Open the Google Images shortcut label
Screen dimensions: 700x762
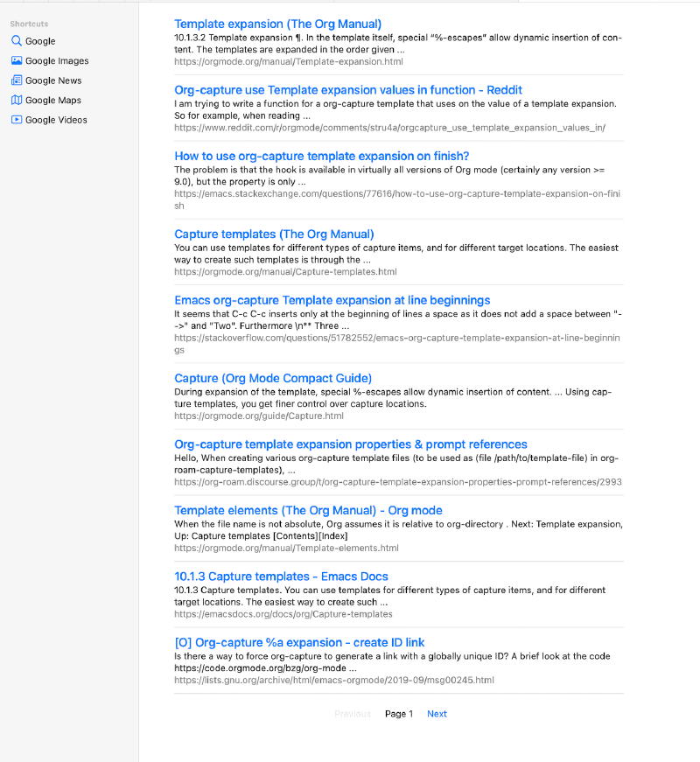click(57, 61)
